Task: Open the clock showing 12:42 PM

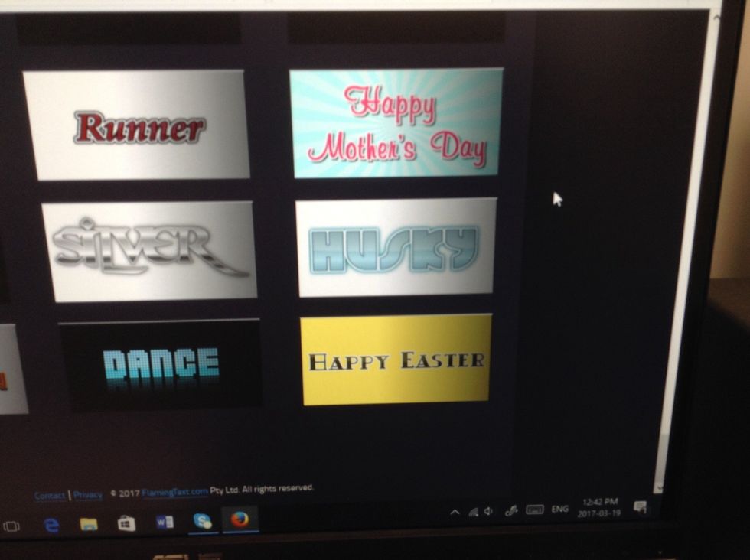Action: (x=599, y=507)
